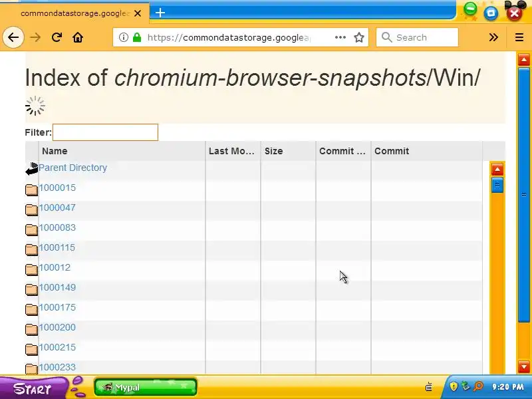Bookmark this page with the star

359,37
